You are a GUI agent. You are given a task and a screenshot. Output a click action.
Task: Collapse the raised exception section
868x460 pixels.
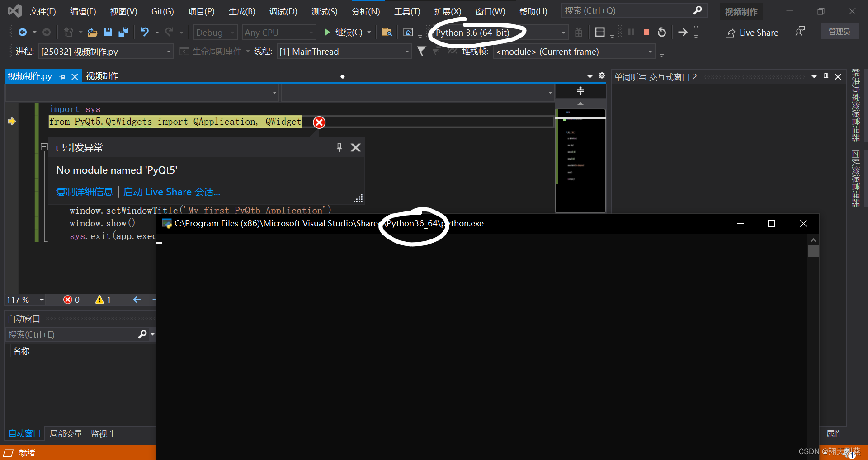tap(44, 147)
